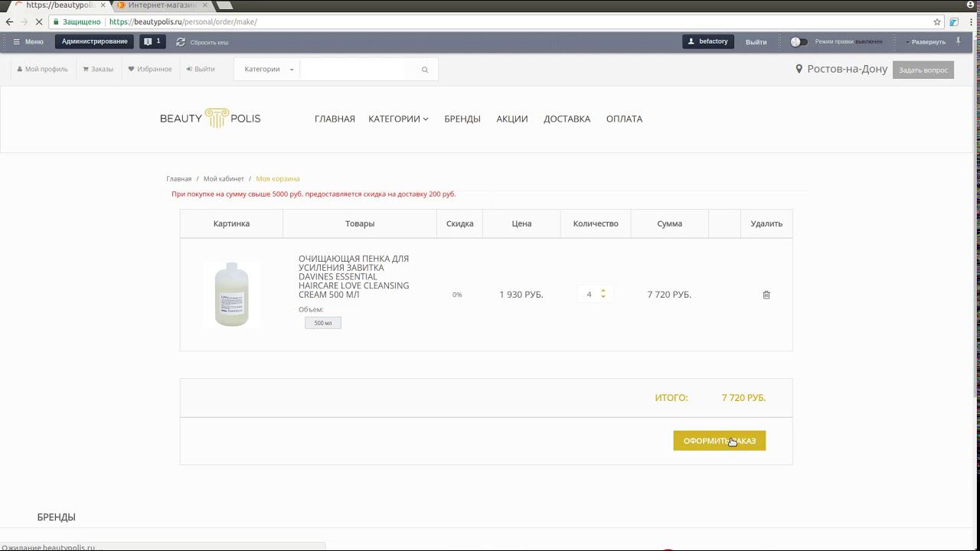Go to ГЛАВНАЯ in the main navigation
This screenshot has width=980, height=551.
[x=335, y=119]
